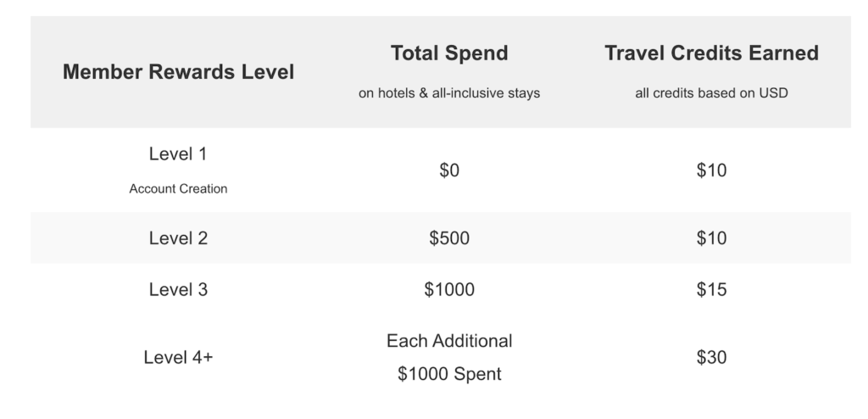This screenshot has width=868, height=419.
Task: Select the Level 3 row label
Action: pyautogui.click(x=178, y=290)
